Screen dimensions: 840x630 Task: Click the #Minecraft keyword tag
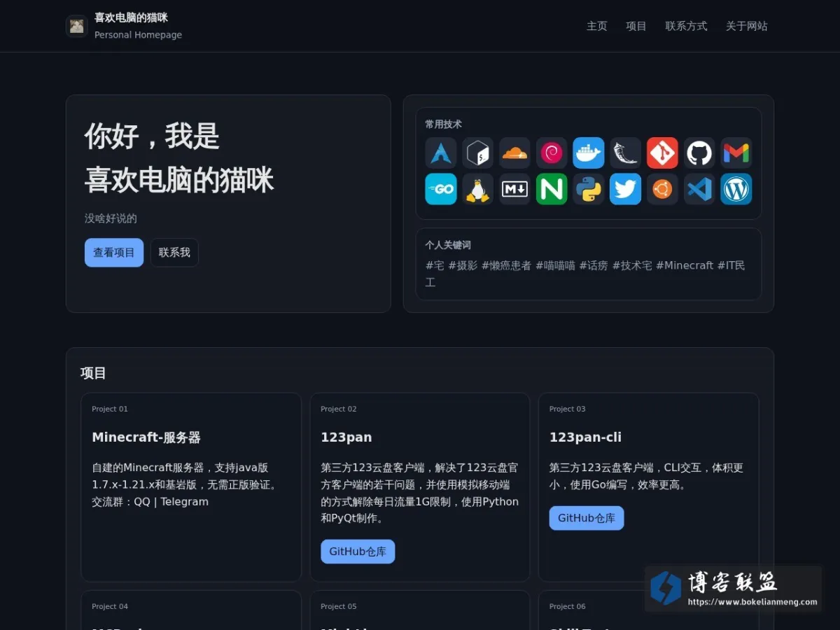[685, 265]
